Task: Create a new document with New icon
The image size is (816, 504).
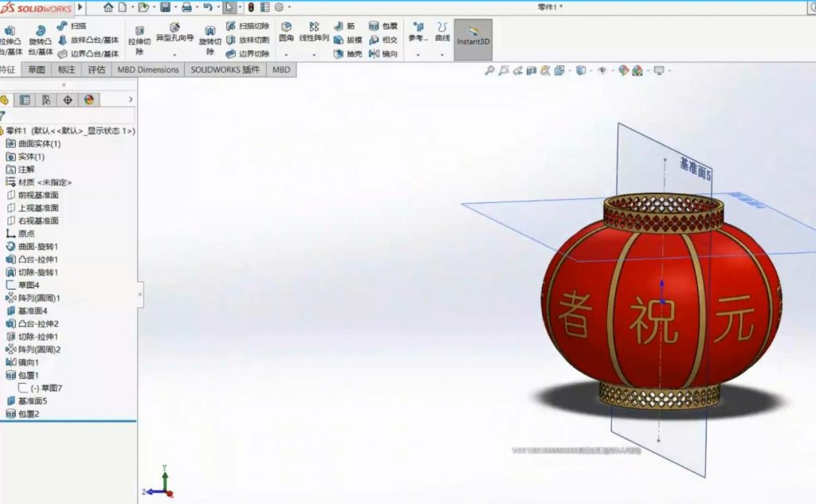Action: [x=122, y=7]
